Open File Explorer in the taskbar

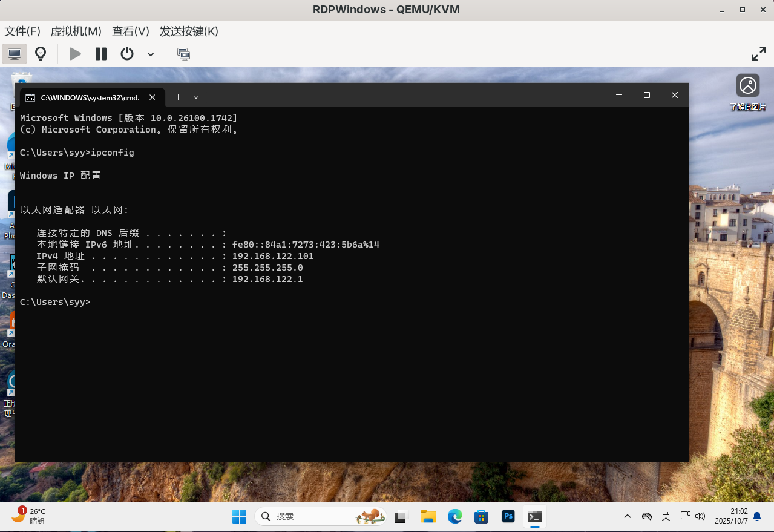point(428,516)
